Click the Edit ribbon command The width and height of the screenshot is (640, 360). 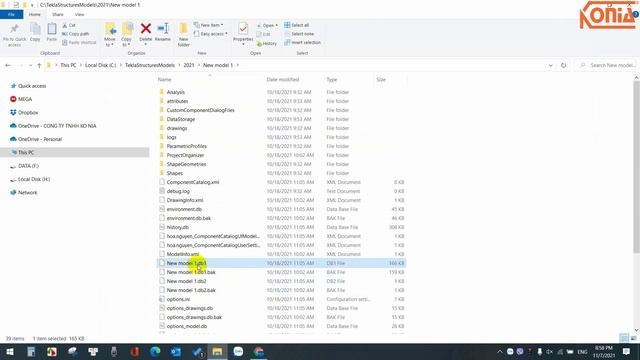[x=264, y=34]
